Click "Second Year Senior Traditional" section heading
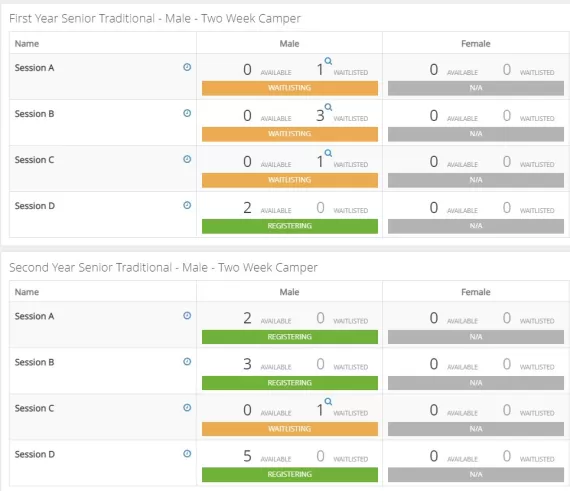This screenshot has width=570, height=491. pos(163,267)
